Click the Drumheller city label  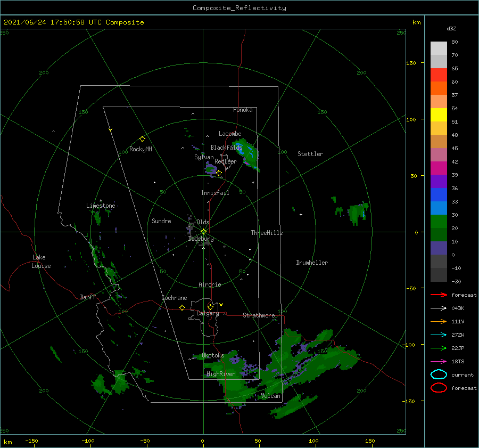coord(312,263)
